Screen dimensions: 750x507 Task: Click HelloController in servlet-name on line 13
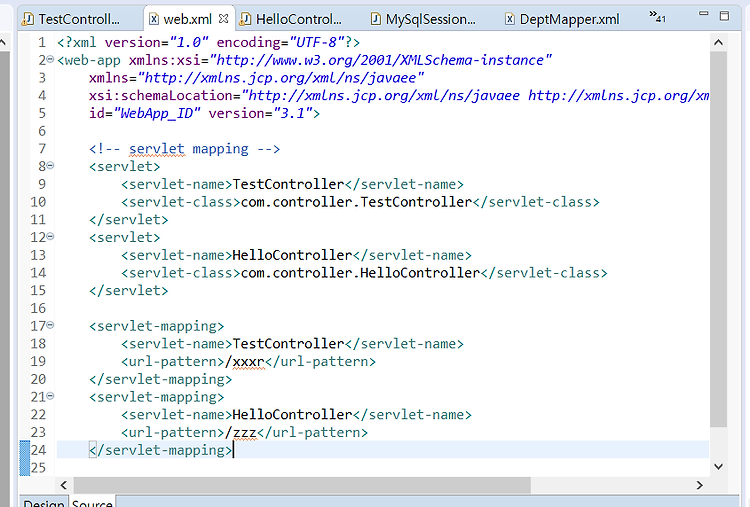pos(292,255)
